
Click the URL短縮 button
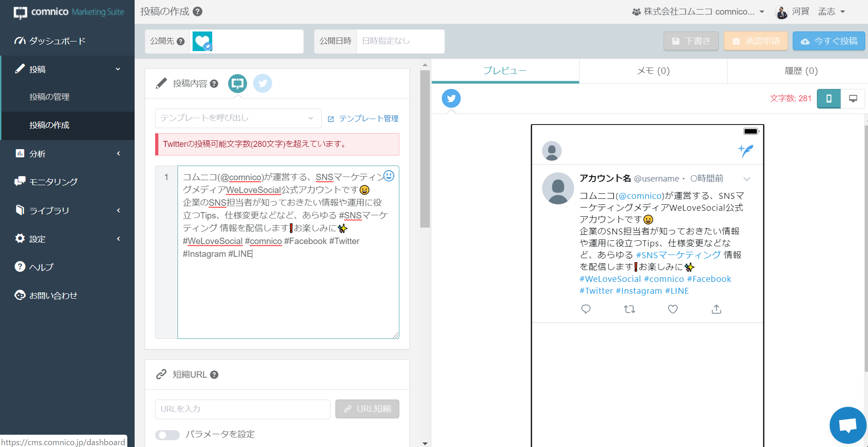tap(367, 409)
